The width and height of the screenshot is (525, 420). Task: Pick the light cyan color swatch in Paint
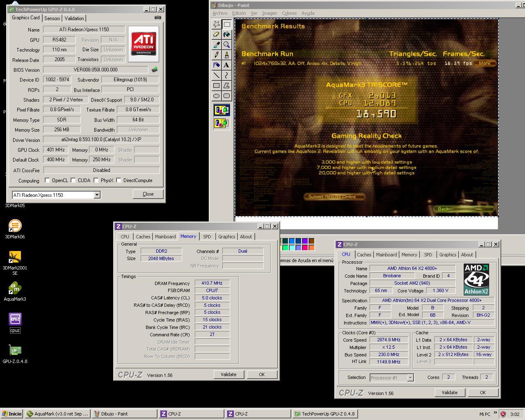292,247
